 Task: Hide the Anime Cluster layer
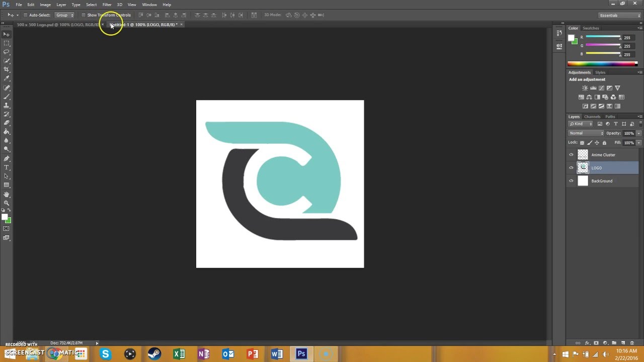tap(571, 155)
